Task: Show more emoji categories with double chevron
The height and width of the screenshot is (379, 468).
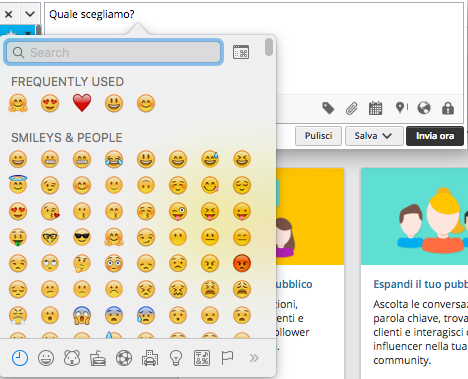Action: coord(254,358)
